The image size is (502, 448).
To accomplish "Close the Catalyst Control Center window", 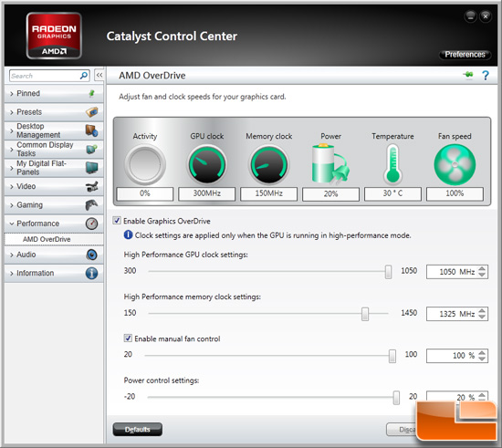I will click(x=486, y=16).
